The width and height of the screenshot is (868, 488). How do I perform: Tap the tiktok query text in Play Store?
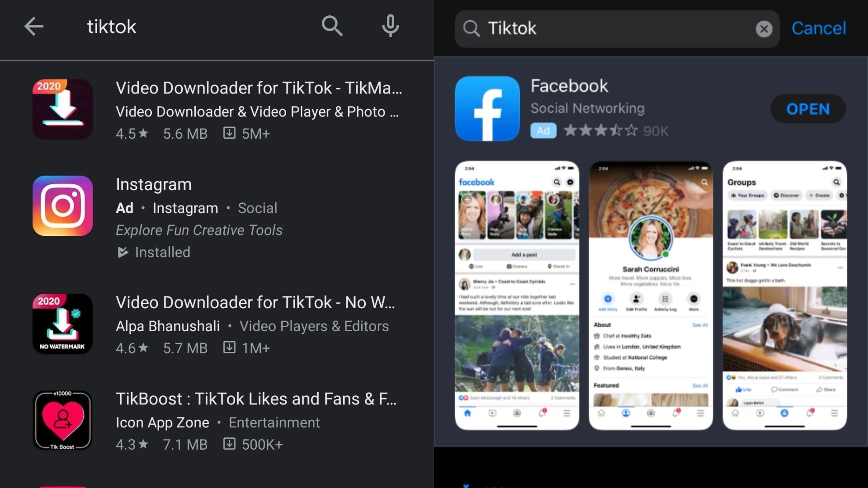[112, 27]
